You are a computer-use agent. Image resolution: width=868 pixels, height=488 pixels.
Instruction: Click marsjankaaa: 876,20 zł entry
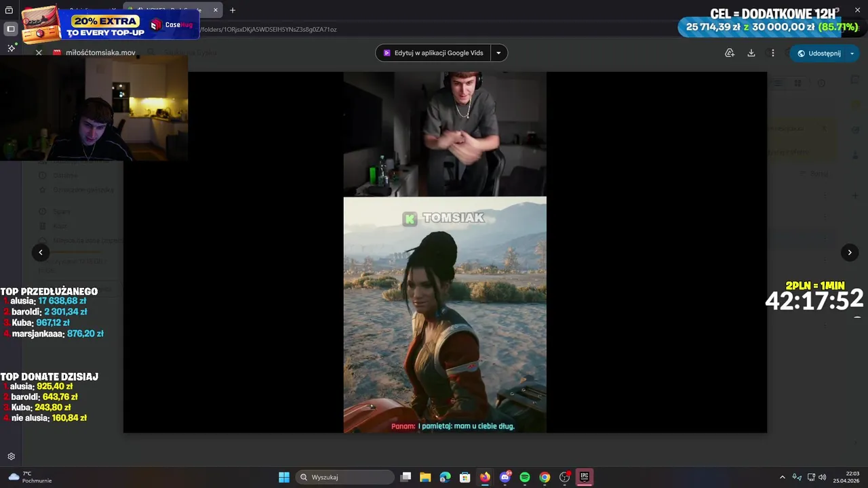pyautogui.click(x=53, y=333)
